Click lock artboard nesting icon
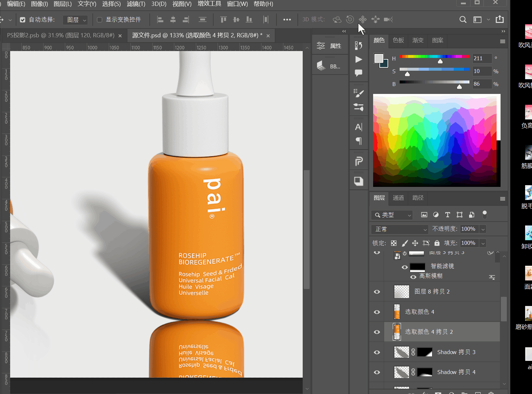This screenshot has height=394, width=532. (426, 243)
